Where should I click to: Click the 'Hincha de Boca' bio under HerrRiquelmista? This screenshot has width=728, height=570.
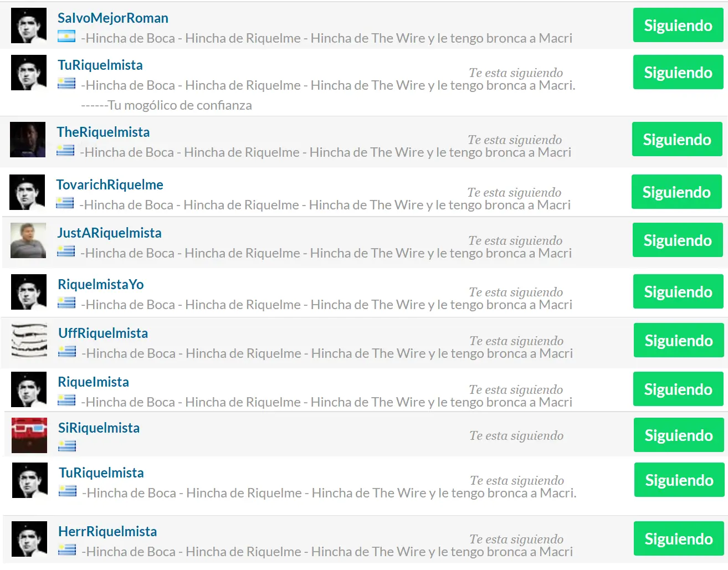[327, 552]
